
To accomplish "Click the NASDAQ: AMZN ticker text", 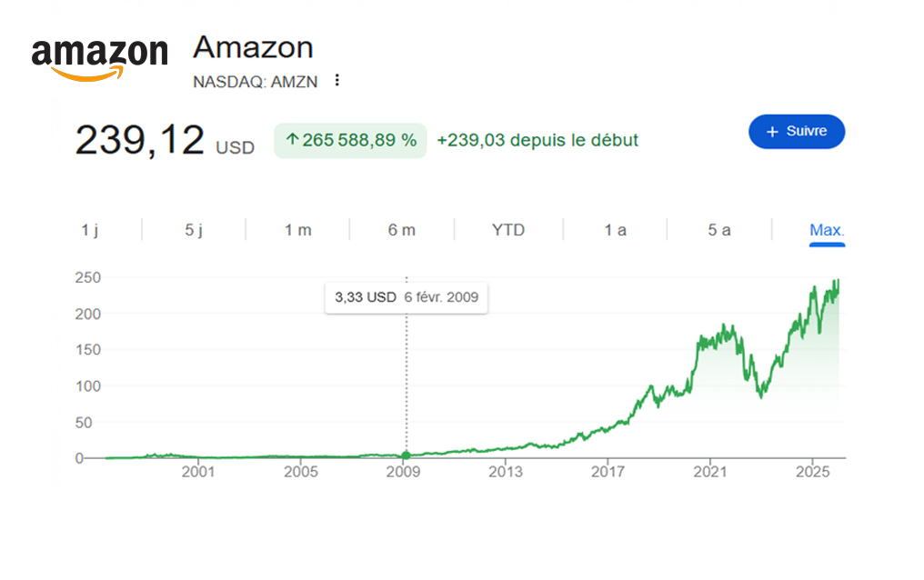I will pos(255,81).
